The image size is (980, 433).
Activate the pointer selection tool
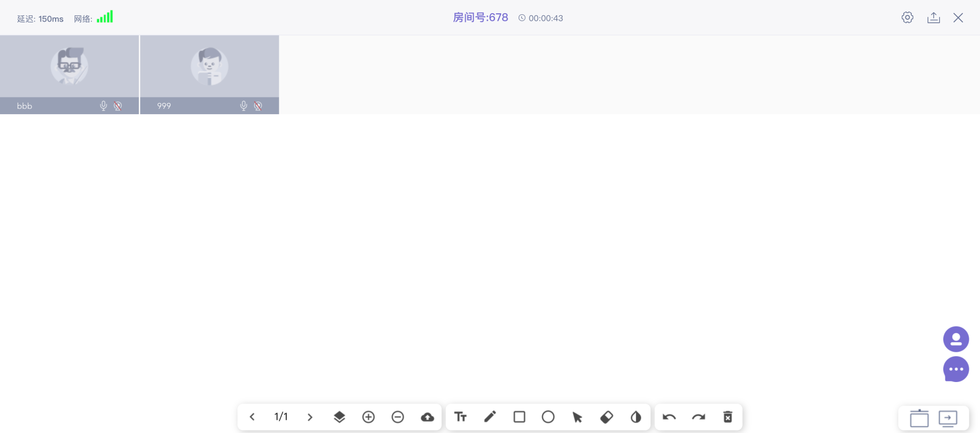[577, 417]
